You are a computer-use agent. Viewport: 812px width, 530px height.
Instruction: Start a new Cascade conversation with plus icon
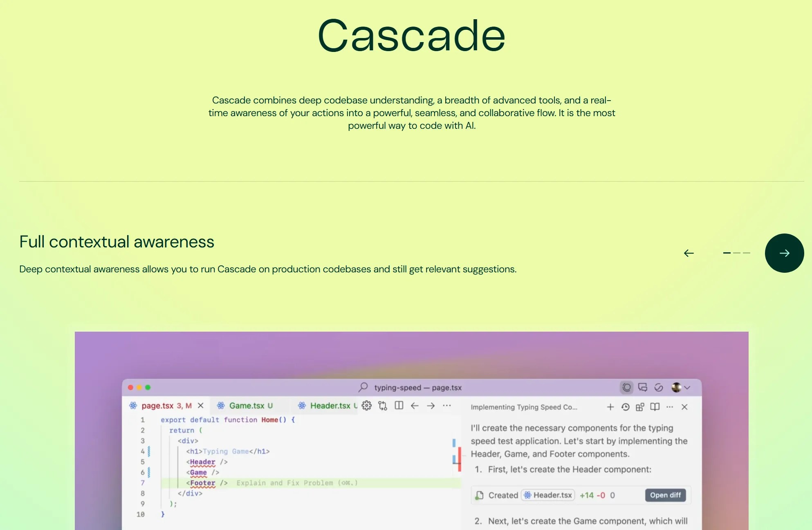coord(610,407)
